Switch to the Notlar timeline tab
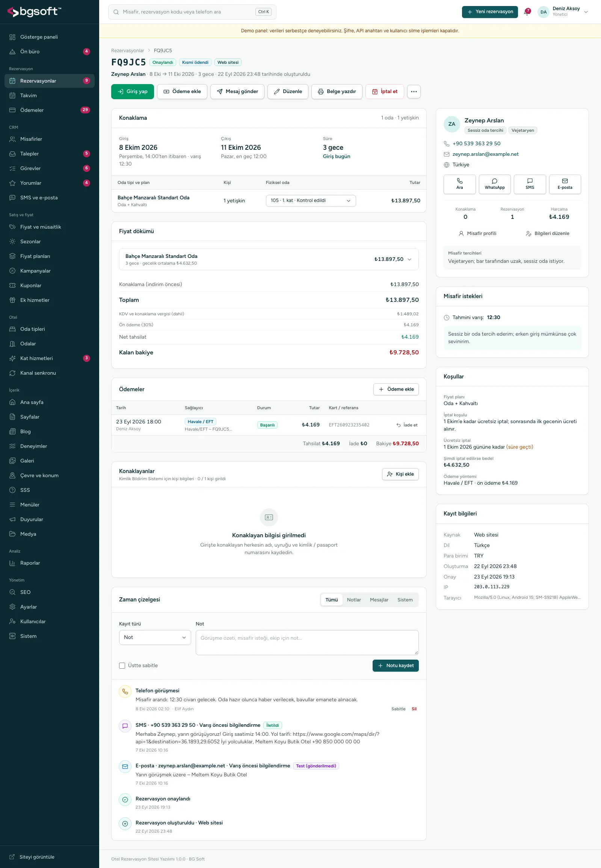Image resolution: width=601 pixels, height=868 pixels. pyautogui.click(x=353, y=600)
